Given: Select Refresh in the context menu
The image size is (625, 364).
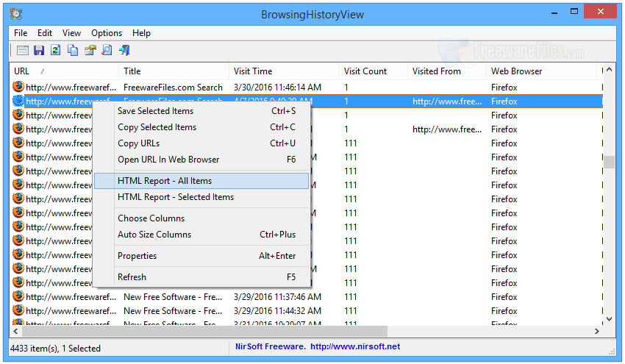Looking at the screenshot, I should point(201,276).
